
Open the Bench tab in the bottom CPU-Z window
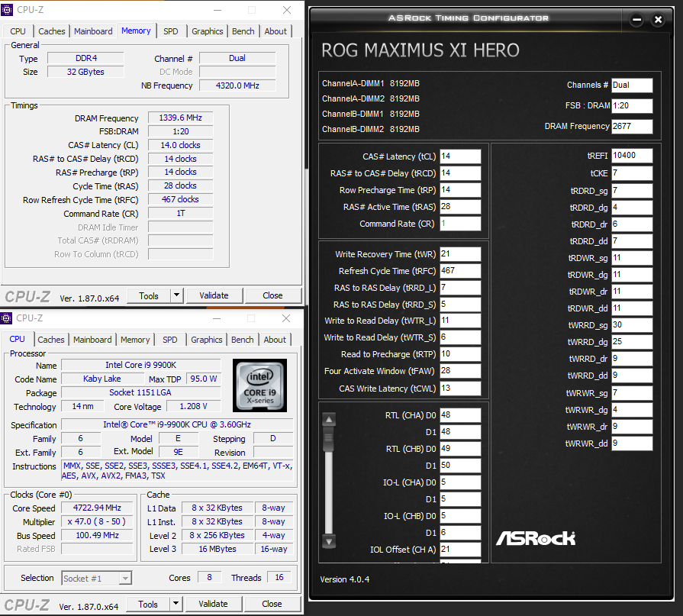[242, 340]
